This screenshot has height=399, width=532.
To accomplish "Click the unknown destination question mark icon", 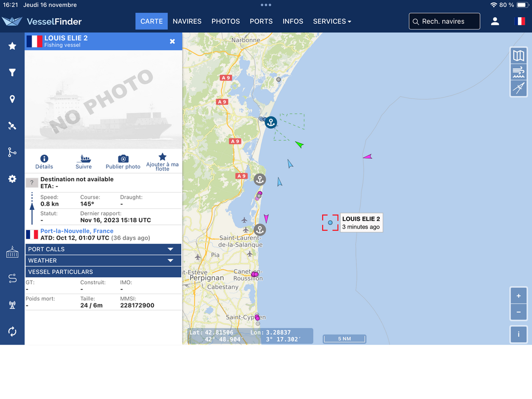I will point(32,182).
